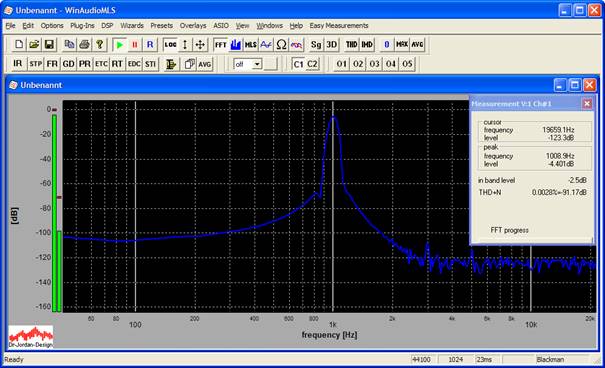Select overlay O1 button
The width and height of the screenshot is (605, 368).
point(341,64)
